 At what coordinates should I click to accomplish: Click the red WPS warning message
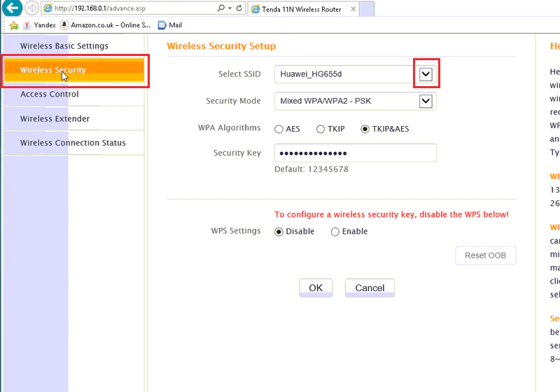[391, 215]
